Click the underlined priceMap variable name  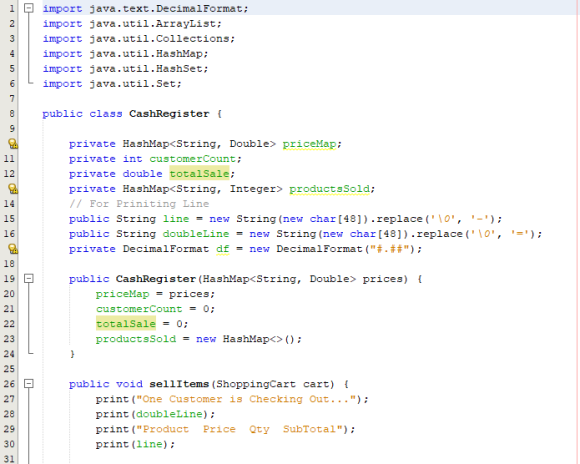click(x=310, y=144)
